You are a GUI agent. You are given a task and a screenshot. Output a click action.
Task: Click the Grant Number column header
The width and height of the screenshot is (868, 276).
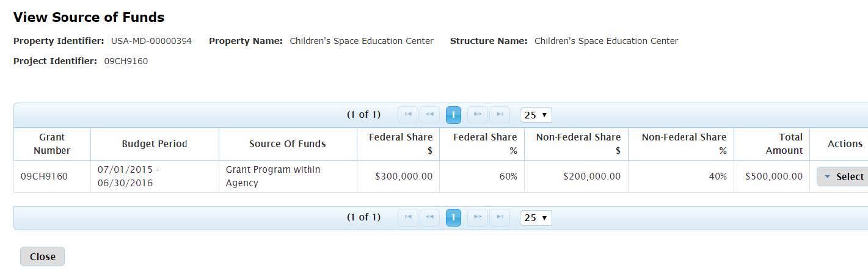pos(52,144)
